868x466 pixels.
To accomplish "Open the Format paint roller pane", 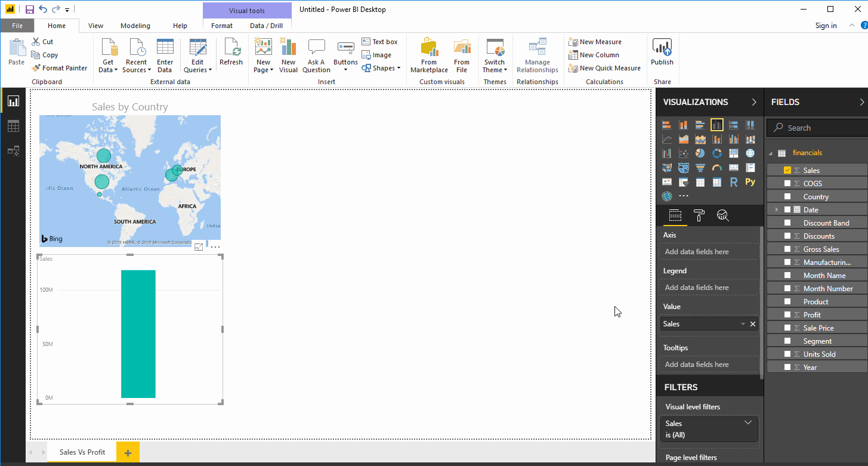I will click(x=699, y=215).
